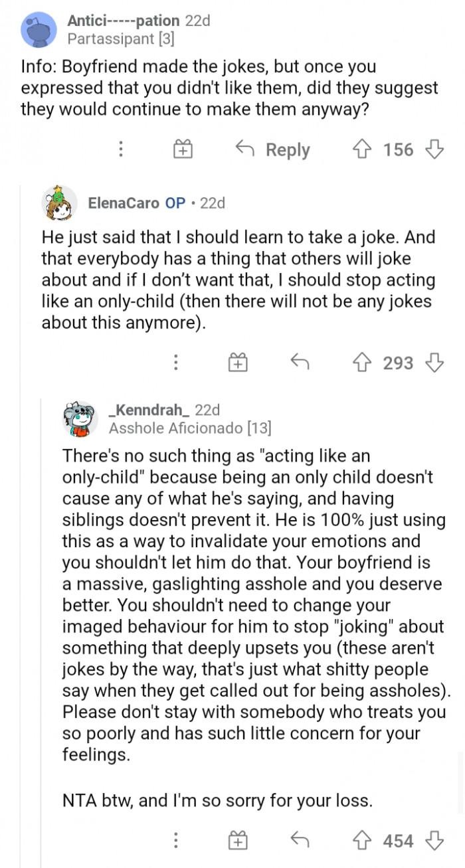This screenshot has width=465, height=868.
Task: Click the 22d timestamp on ElenaCaro's comment
Action: 215,203
